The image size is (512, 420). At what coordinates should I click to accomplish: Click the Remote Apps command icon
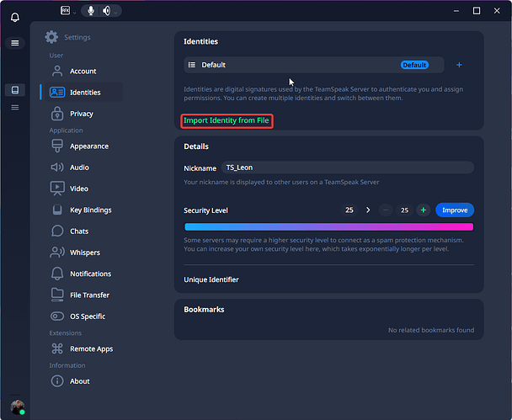click(57, 348)
